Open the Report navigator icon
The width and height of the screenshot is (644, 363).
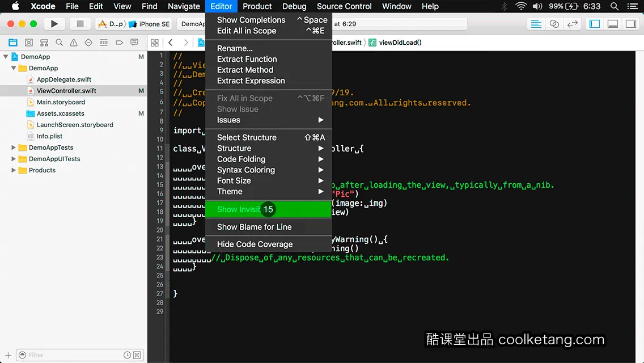134,43
